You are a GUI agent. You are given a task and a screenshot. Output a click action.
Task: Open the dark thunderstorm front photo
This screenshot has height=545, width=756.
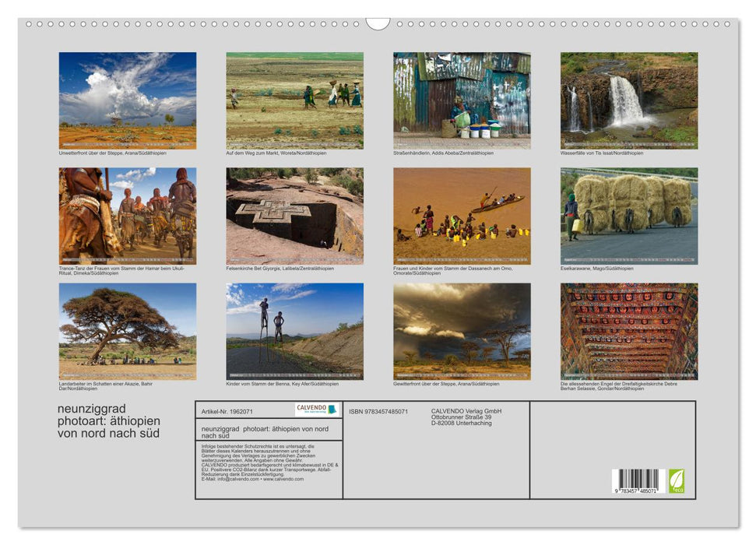(x=462, y=331)
